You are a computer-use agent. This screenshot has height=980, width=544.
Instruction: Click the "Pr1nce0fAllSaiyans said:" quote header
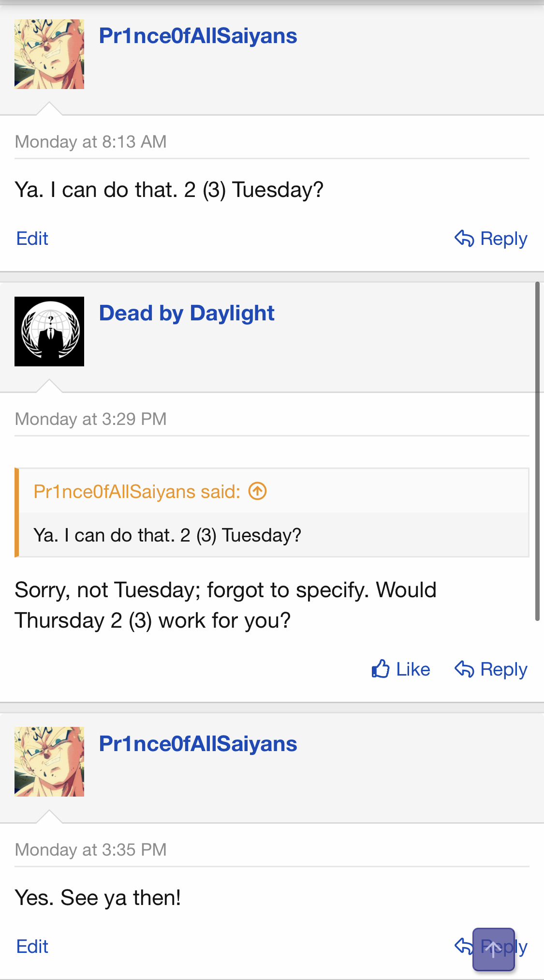137,492
